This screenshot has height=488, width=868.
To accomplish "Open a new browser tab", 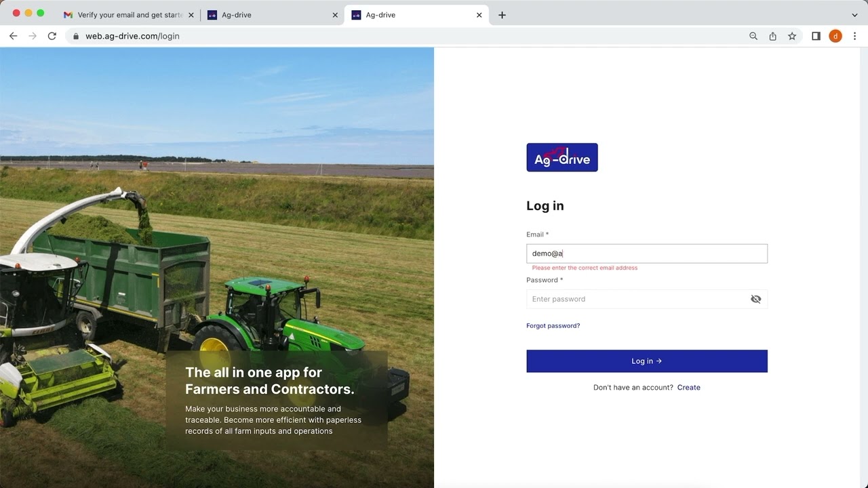I will (502, 15).
